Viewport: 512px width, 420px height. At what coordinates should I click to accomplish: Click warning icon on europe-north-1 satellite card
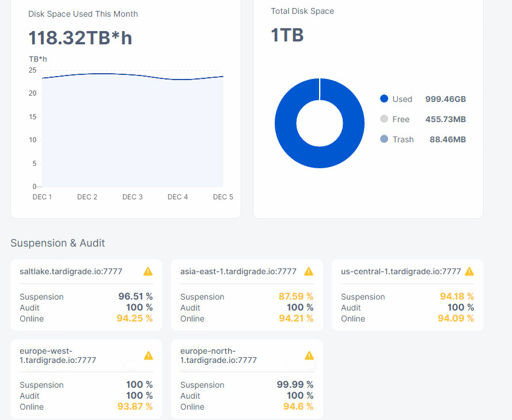pos(309,355)
